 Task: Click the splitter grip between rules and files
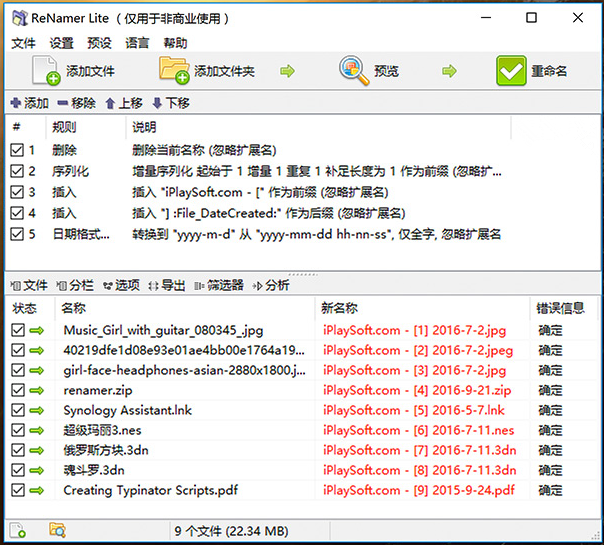[x=303, y=275]
